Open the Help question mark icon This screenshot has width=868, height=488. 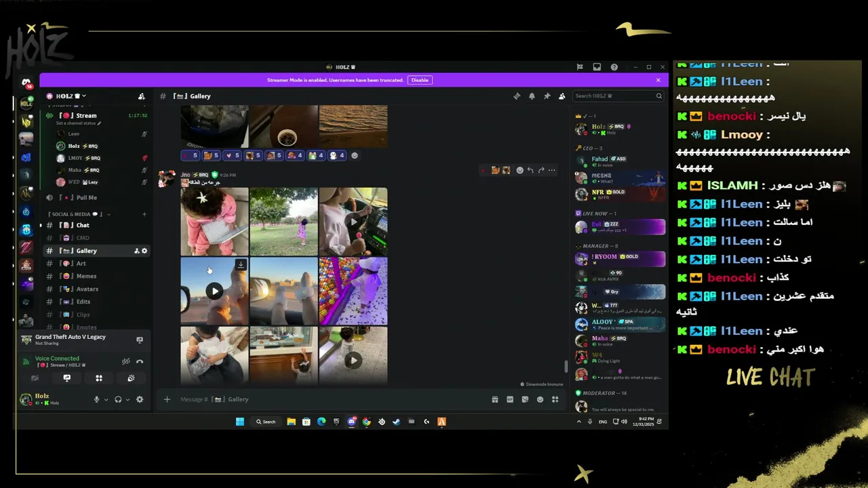(x=614, y=67)
